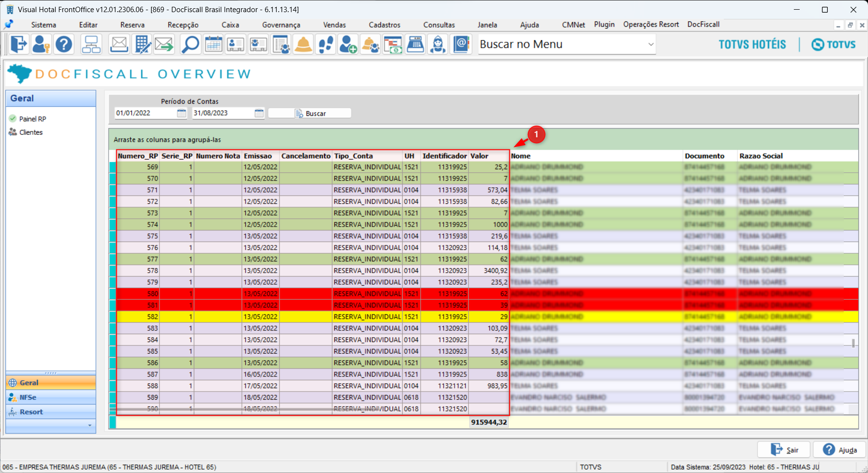Select the cell with value 3400,92
Viewport: 868px width, 473px height.
tap(489, 271)
